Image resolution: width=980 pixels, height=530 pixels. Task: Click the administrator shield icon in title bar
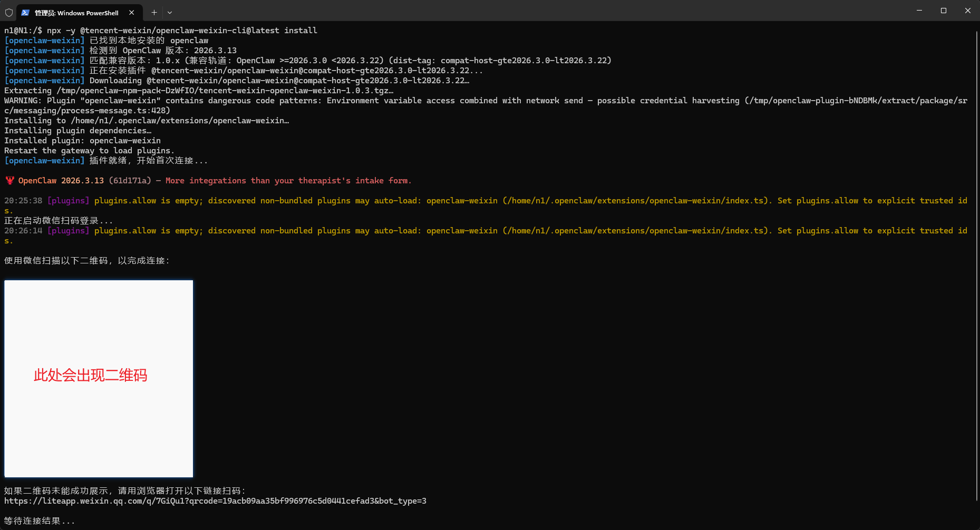tap(9, 12)
